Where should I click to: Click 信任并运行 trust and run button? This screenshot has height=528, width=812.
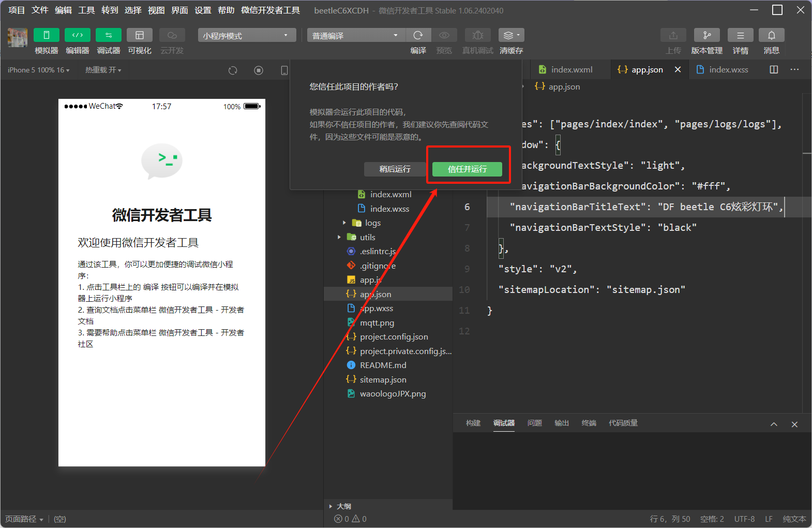click(468, 169)
